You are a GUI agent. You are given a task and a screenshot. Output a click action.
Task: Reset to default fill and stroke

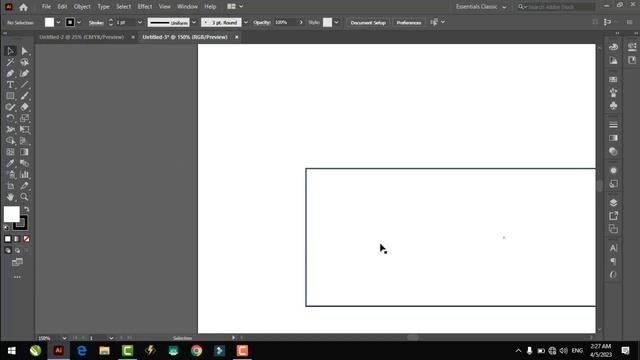pos(7,227)
